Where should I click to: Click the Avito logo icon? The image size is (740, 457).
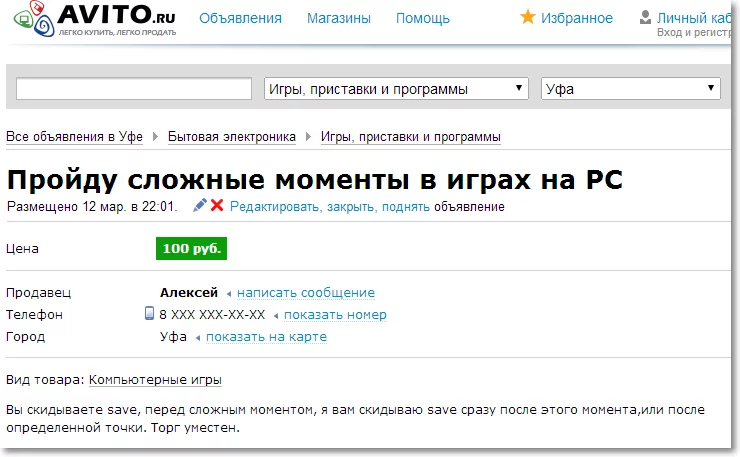pos(34,19)
